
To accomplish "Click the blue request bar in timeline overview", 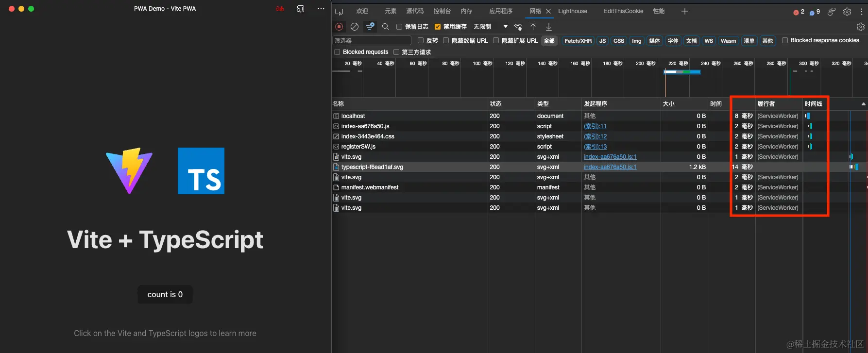I will [682, 72].
